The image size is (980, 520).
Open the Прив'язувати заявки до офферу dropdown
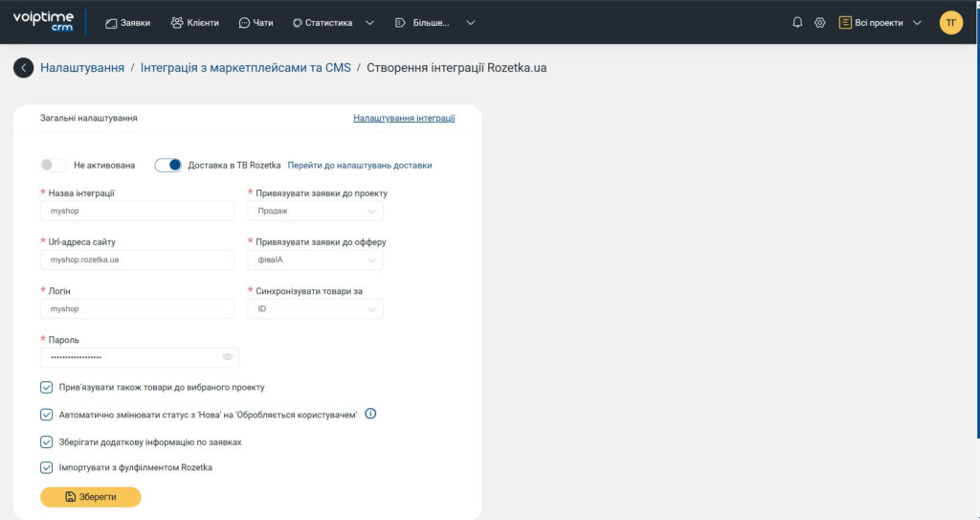coord(316,260)
